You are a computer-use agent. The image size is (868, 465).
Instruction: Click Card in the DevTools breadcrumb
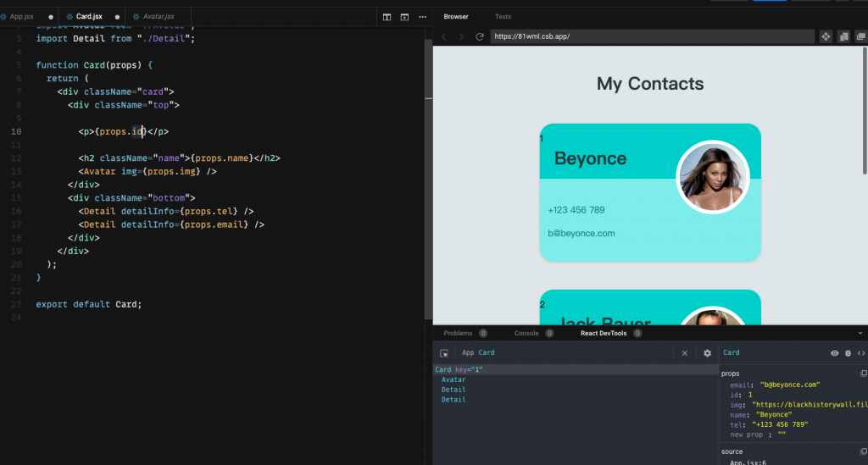[x=487, y=352]
